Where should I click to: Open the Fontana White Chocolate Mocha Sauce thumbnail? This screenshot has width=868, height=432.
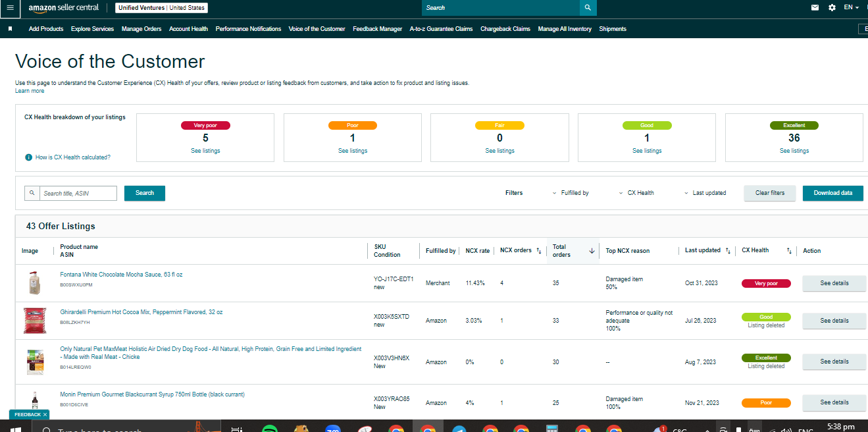point(35,283)
